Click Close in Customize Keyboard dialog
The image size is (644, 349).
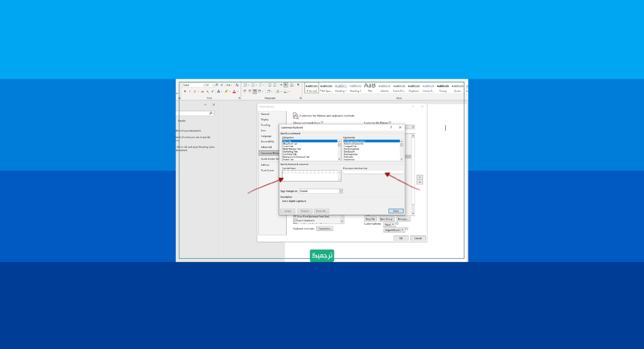[x=396, y=211]
